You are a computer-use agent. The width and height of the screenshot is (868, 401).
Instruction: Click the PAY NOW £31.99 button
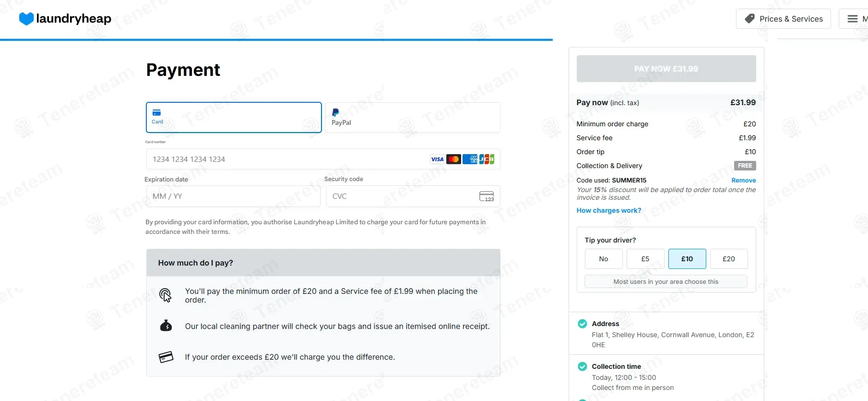[x=666, y=69]
